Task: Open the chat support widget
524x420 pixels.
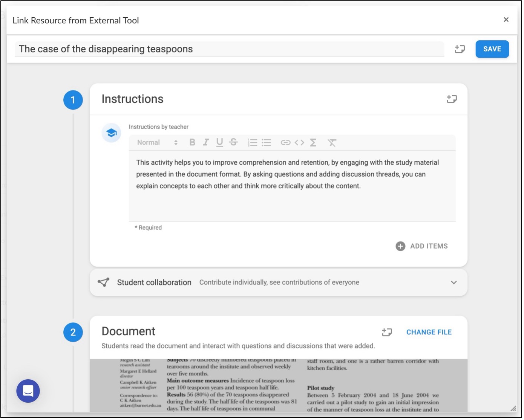Action: click(28, 391)
